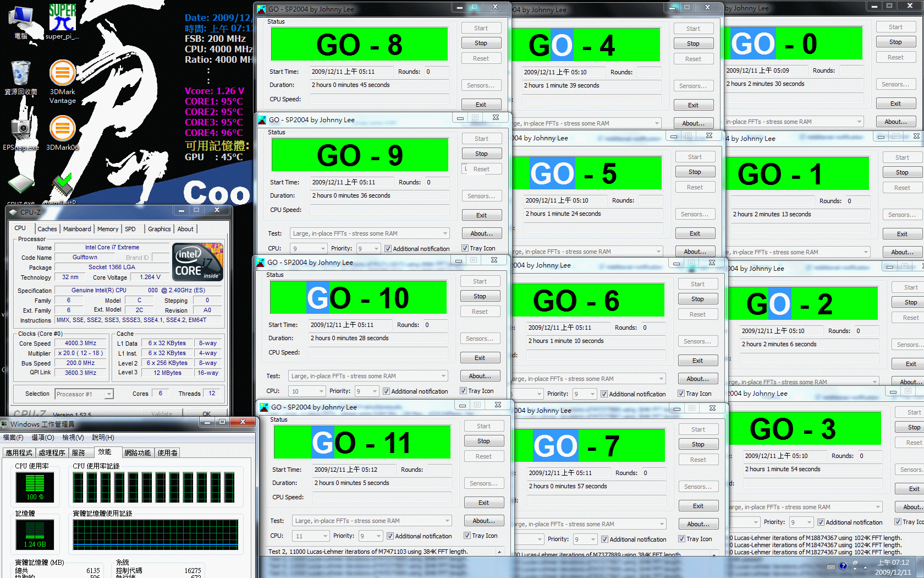Image resolution: width=924 pixels, height=578 pixels.
Task: Toggle Additional notification in GO - 11 window
Action: [420, 536]
